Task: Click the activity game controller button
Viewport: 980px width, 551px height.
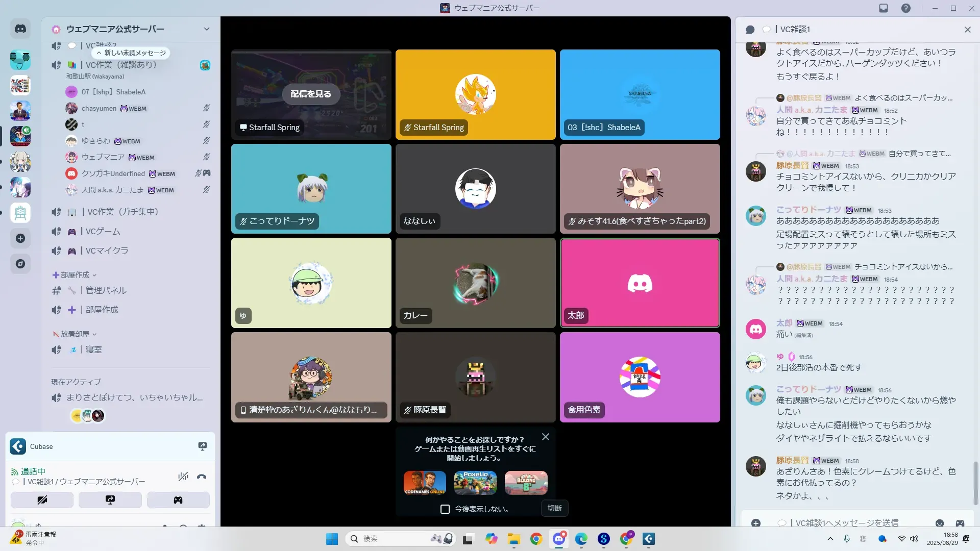Action: [x=178, y=500]
